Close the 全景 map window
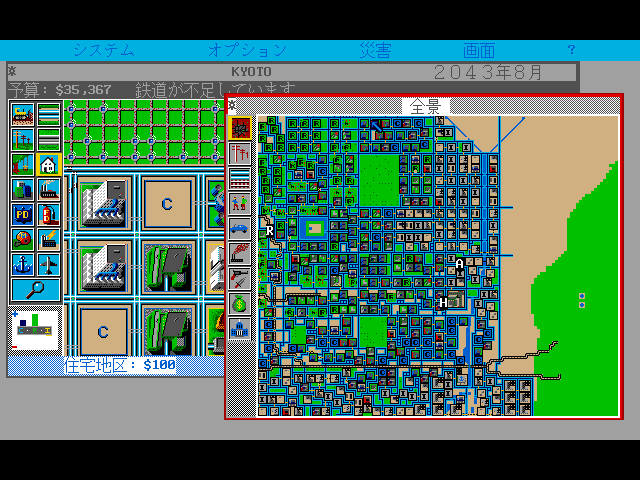640x480 pixels. point(232,105)
